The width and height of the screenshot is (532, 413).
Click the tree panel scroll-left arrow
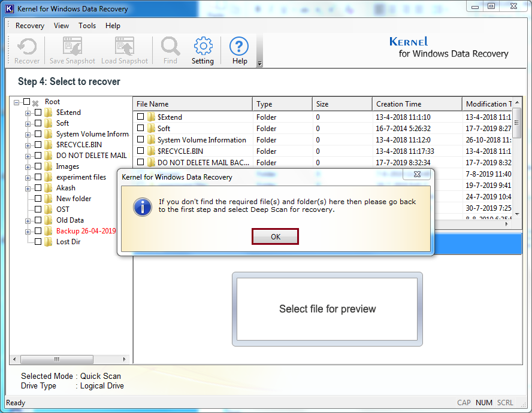14,359
